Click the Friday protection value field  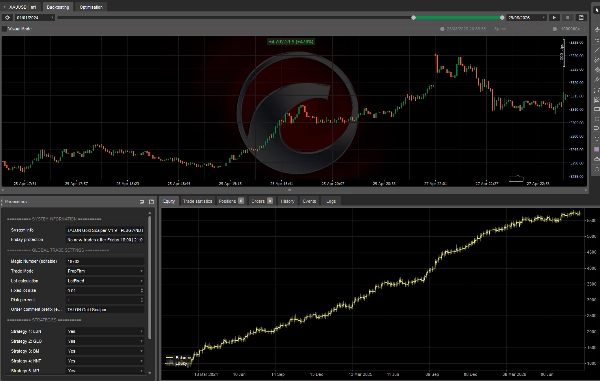[105, 240]
